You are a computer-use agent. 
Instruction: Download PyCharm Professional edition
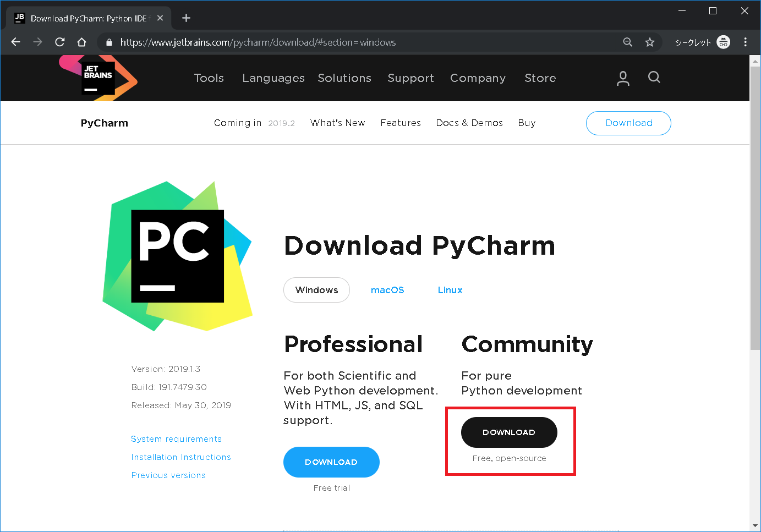coord(331,462)
